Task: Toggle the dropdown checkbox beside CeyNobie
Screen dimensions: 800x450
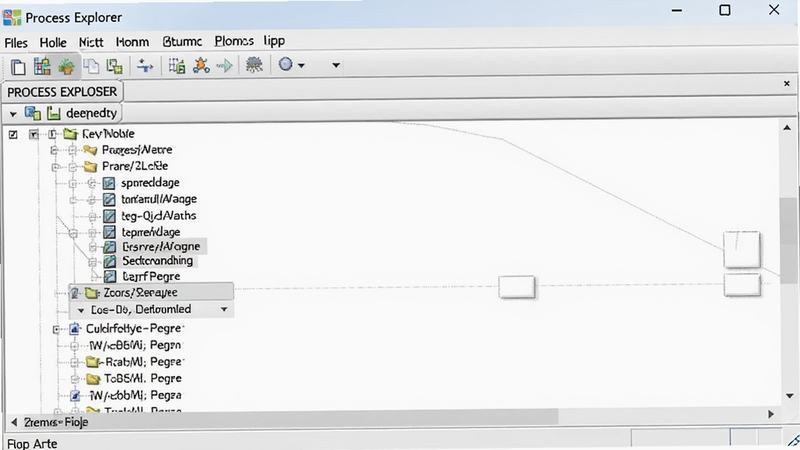Action: click(34, 134)
